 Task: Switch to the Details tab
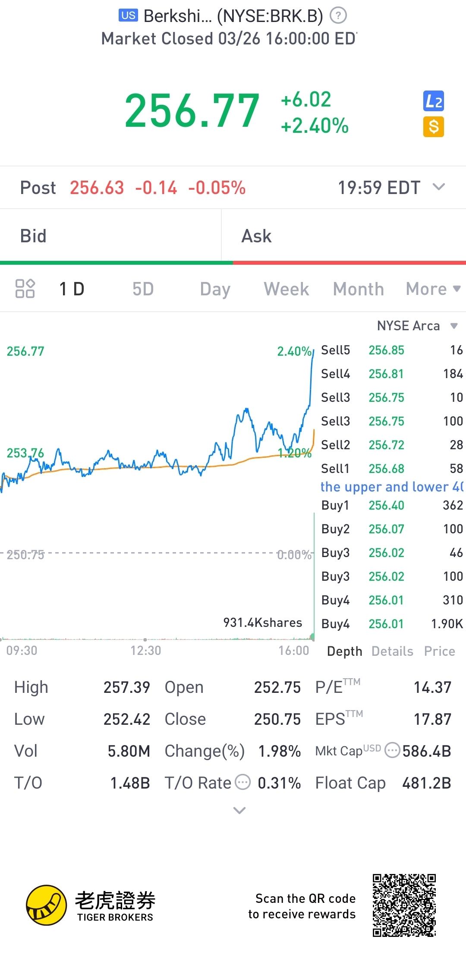pyautogui.click(x=392, y=651)
